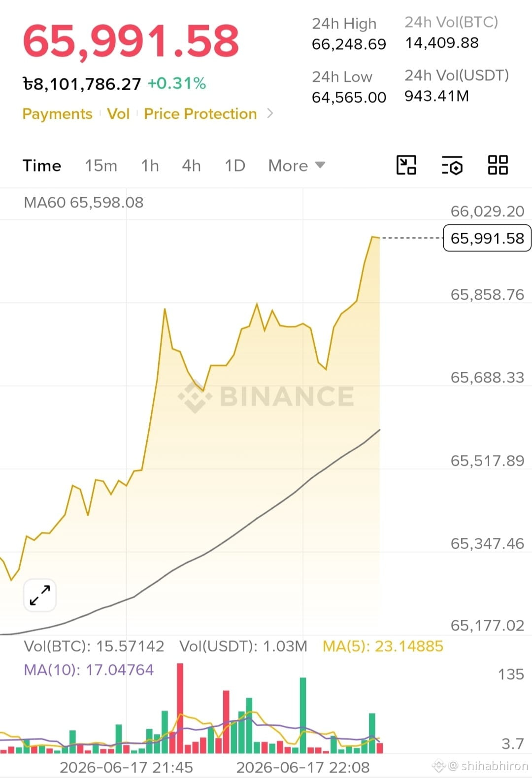Viewport: 532px width, 778px height.
Task: Open the Price Protection link
Action: (x=200, y=114)
